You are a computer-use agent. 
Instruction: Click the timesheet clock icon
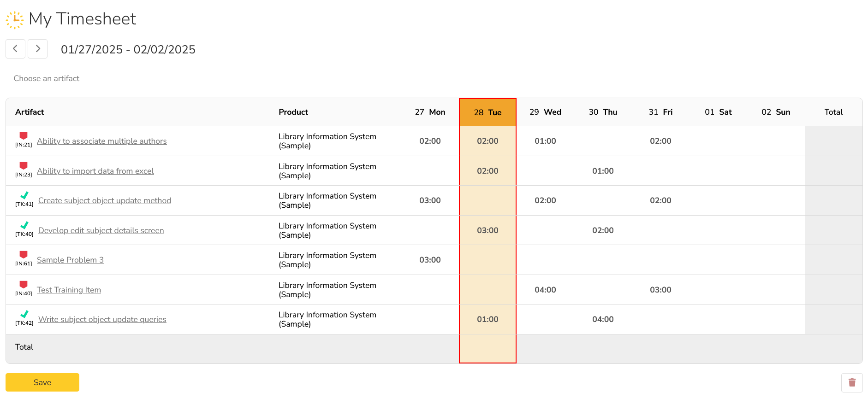tap(15, 20)
